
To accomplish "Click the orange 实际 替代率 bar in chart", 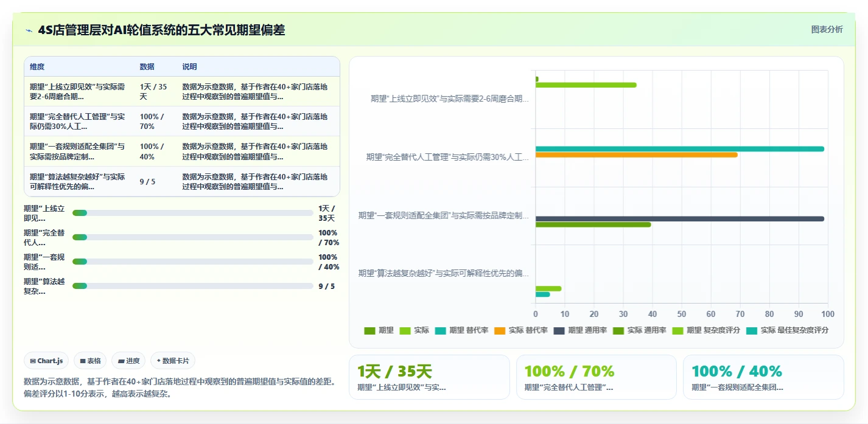I will tap(637, 155).
